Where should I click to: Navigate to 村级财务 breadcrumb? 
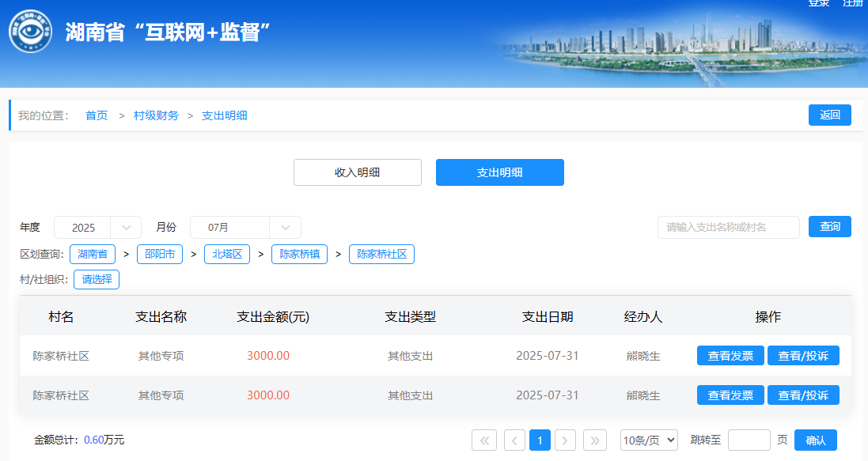[x=156, y=115]
